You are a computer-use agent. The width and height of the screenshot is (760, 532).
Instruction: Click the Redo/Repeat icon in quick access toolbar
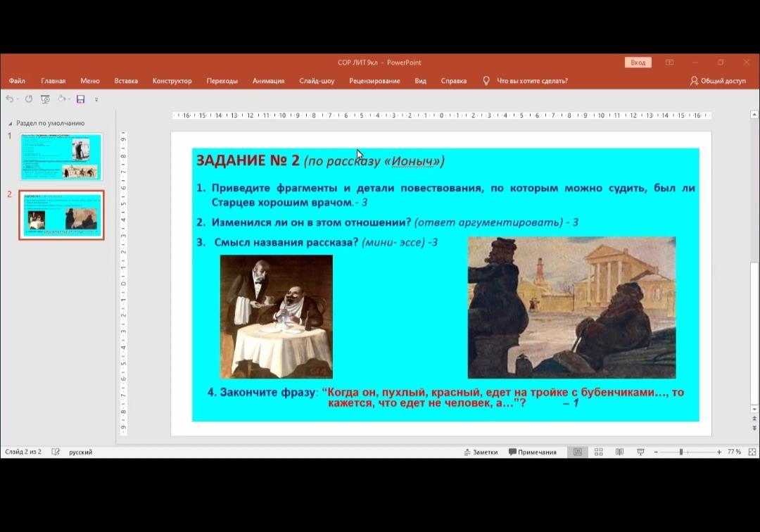(x=29, y=99)
